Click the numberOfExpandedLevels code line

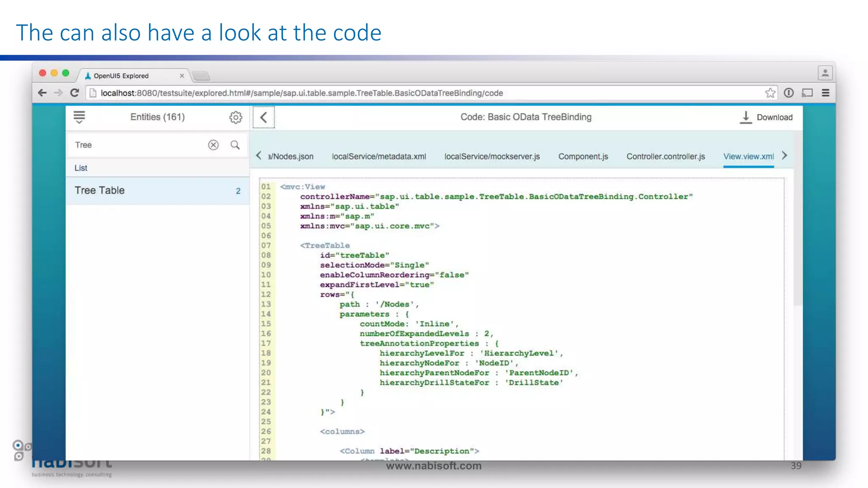click(426, 333)
